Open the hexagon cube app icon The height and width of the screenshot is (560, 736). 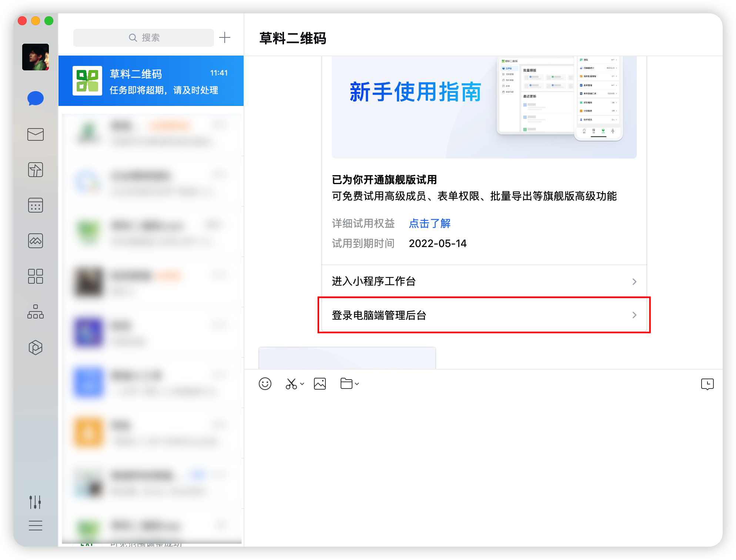tap(36, 347)
